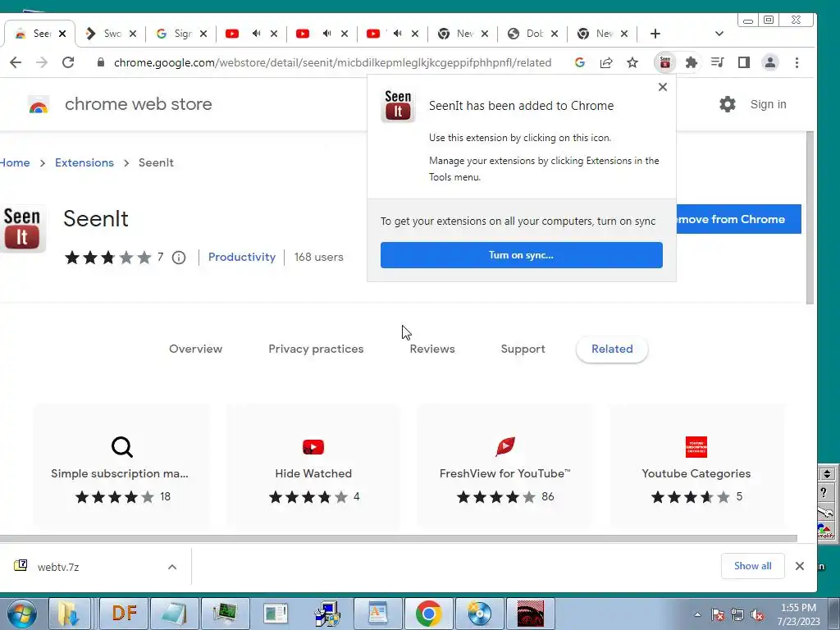Screen dimensions: 840x630
Task: Bookmark this page with the star icon
Action: 632,62
